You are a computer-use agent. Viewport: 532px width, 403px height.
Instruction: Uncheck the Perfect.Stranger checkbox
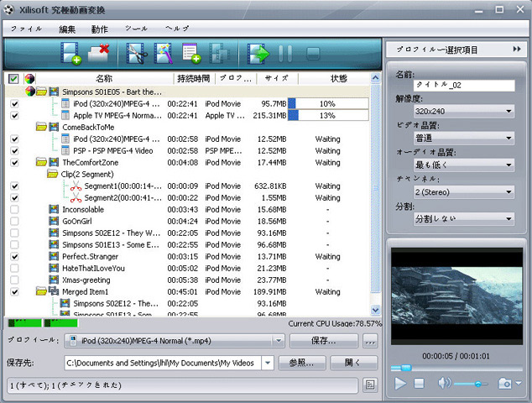14,256
